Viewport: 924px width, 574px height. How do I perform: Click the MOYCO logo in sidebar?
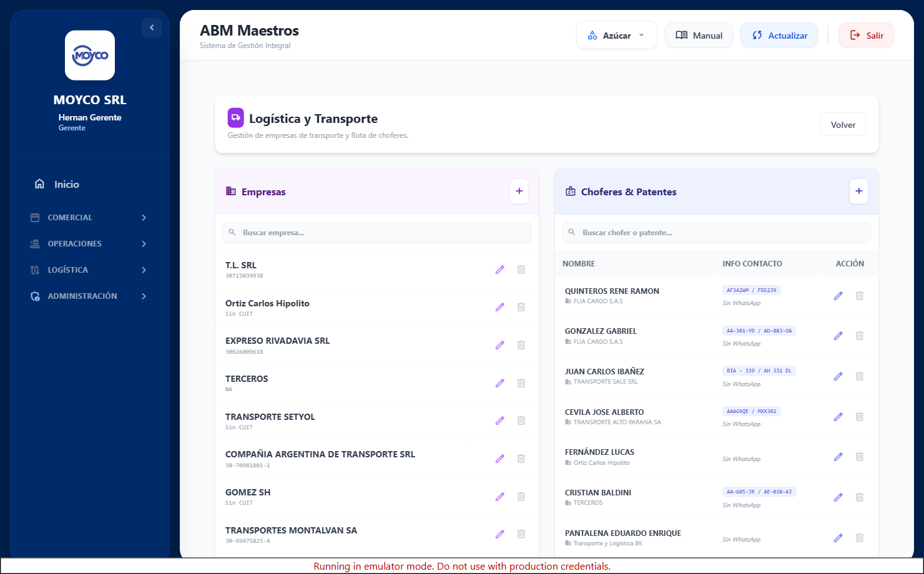tap(90, 56)
